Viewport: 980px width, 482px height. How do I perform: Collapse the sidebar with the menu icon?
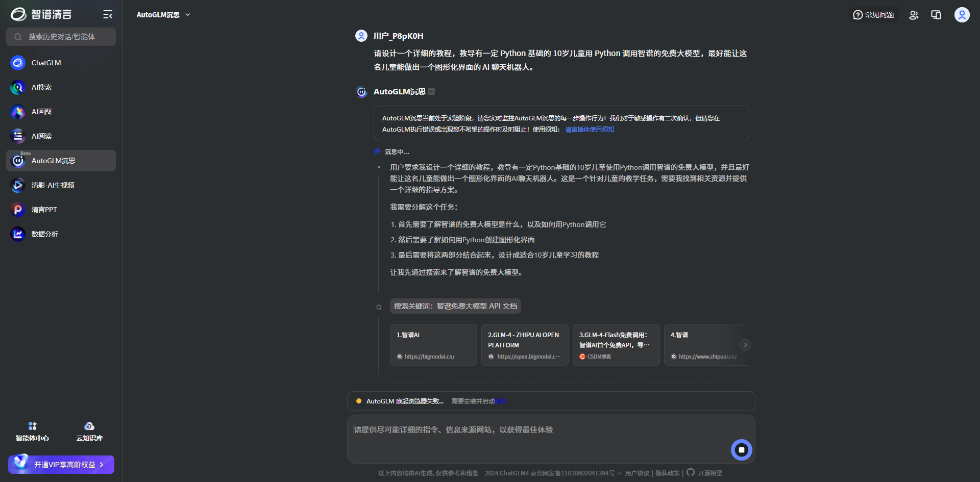108,15
